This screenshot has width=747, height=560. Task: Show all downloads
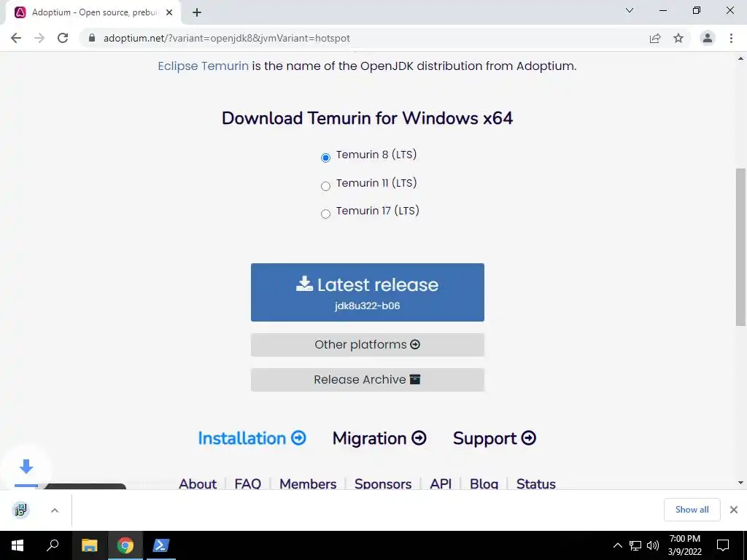click(x=692, y=510)
